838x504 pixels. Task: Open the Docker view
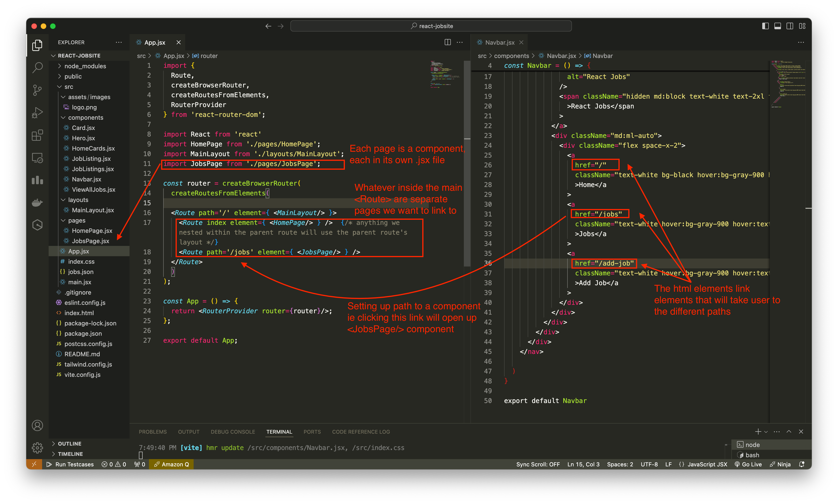tap(37, 203)
